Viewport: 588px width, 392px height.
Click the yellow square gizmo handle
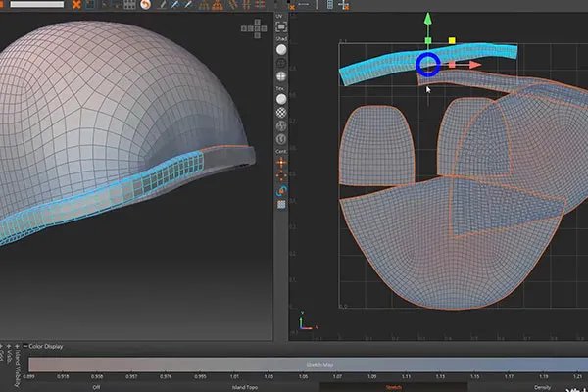coord(452,41)
